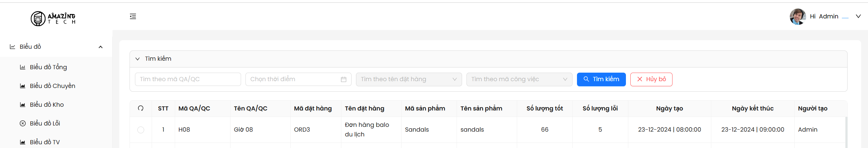Screen dimensions: 868x148
Task: Click the Hủy bỏ cancel button
Action: coord(651,79)
